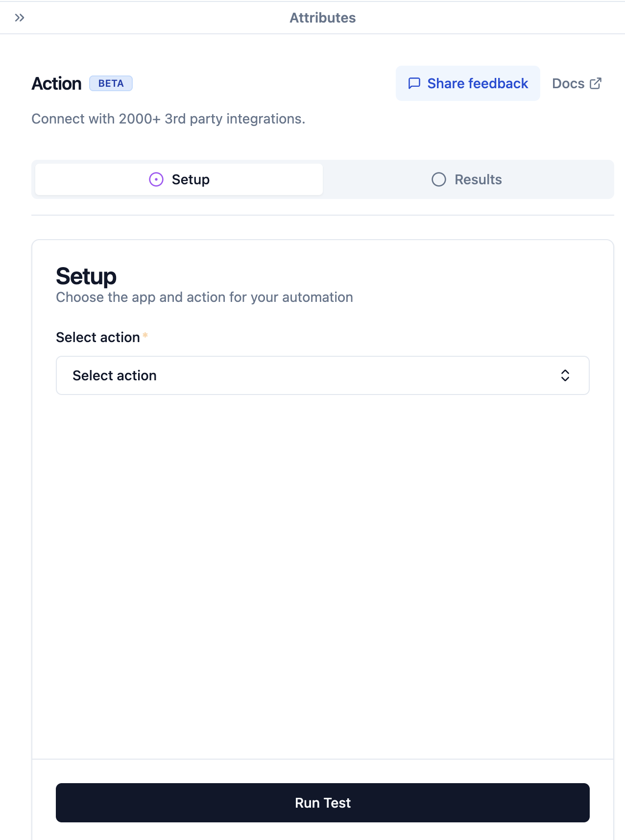Viewport: 625px width, 840px height.
Task: Click the purple dotted circle Setup icon
Action: (x=156, y=179)
